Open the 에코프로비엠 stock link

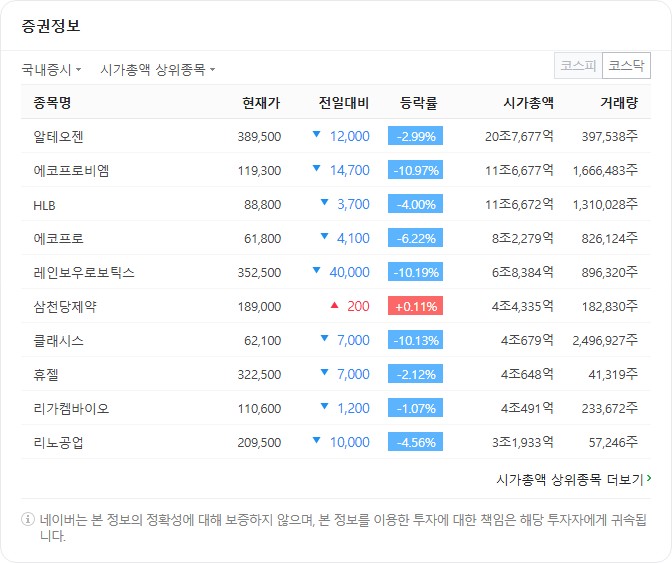tap(71, 170)
